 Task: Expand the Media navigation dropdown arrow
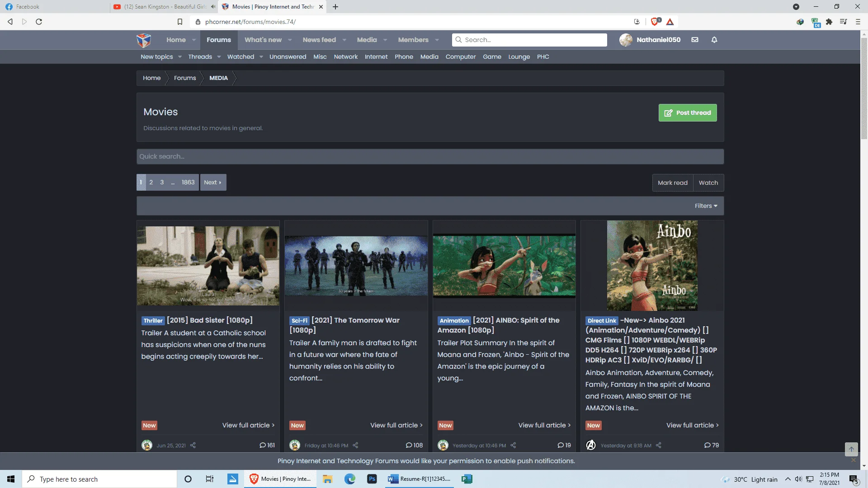(385, 40)
